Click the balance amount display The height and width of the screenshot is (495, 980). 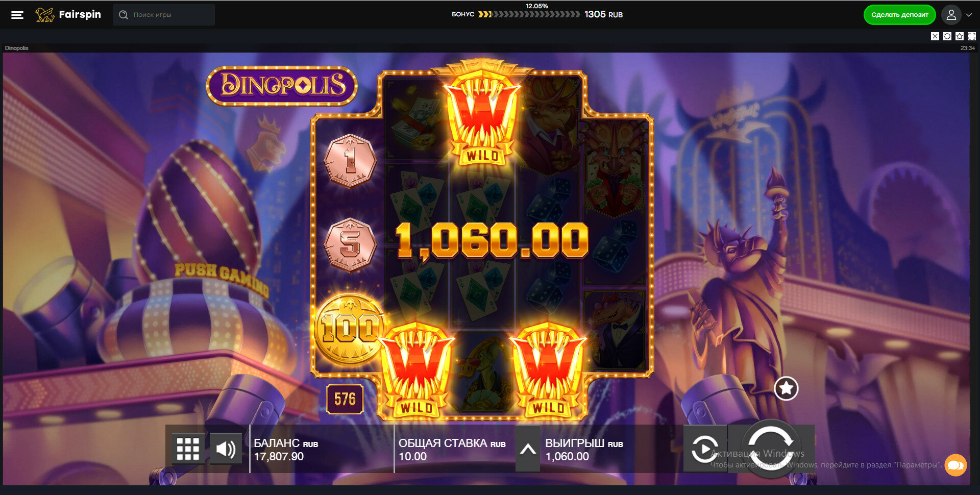pyautogui.click(x=279, y=456)
